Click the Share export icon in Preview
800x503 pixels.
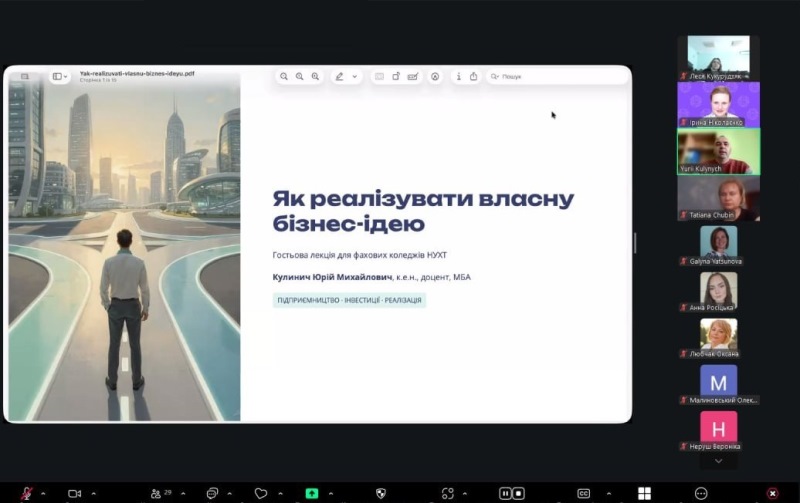click(473, 77)
